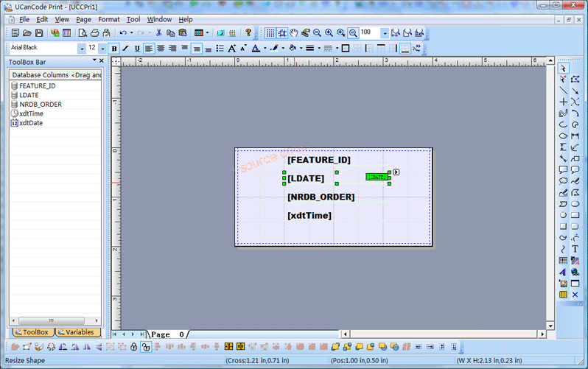Image resolution: width=588 pixels, height=369 pixels.
Task: Toggle Bold formatting
Action: [114, 49]
